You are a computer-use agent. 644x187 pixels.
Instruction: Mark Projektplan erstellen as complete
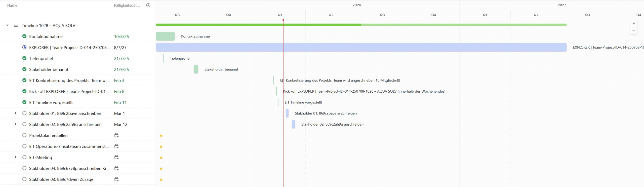click(x=24, y=135)
